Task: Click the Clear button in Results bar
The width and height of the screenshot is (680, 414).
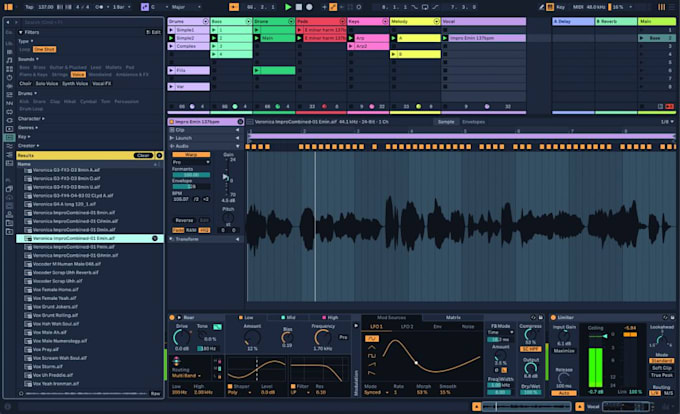Action: (x=143, y=155)
